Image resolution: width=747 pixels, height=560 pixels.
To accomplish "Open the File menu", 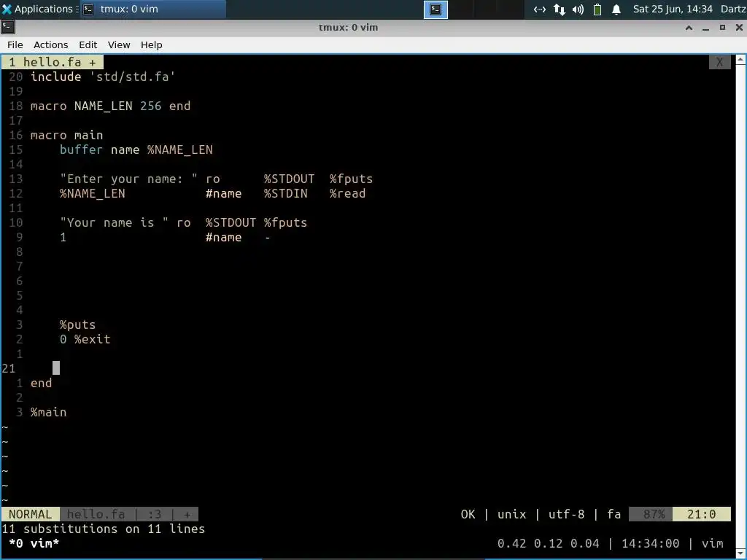I will tap(15, 44).
